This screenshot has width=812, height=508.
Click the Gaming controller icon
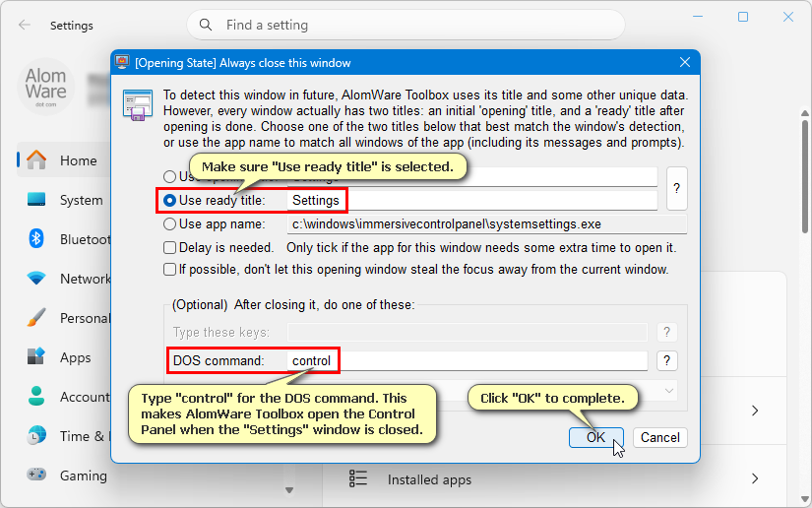[x=36, y=475]
